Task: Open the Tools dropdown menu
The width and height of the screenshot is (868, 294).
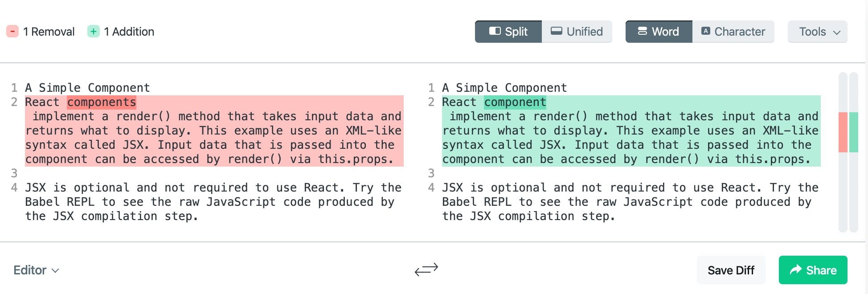Action: (817, 32)
